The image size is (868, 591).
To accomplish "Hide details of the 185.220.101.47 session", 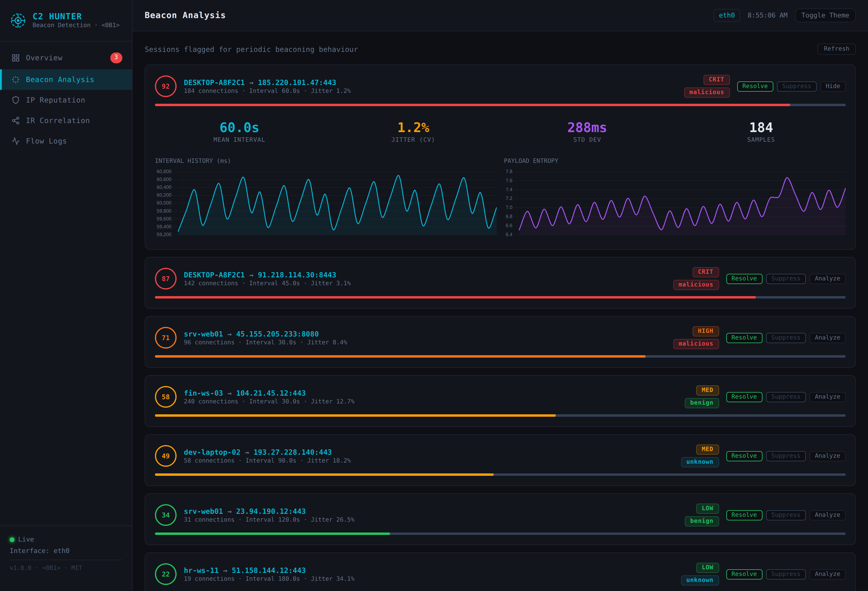I will click(x=832, y=86).
